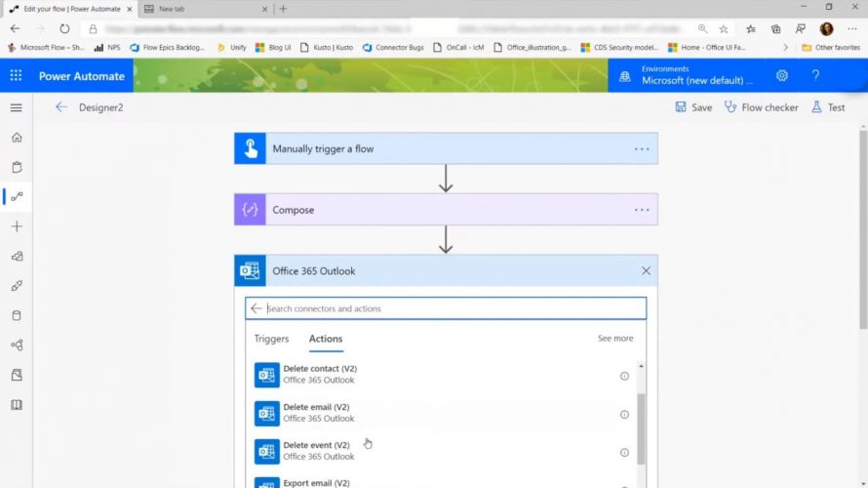Screen dimensions: 868x488
Task: Open Action items clipboard icon in sidebar
Action: [x=17, y=167]
